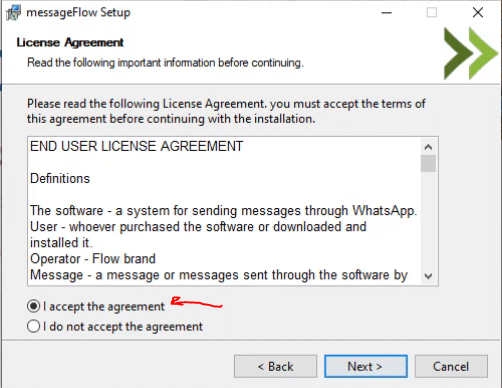Click the messageFlow installer icon in title bar
This screenshot has width=502, height=388.
[x=14, y=13]
